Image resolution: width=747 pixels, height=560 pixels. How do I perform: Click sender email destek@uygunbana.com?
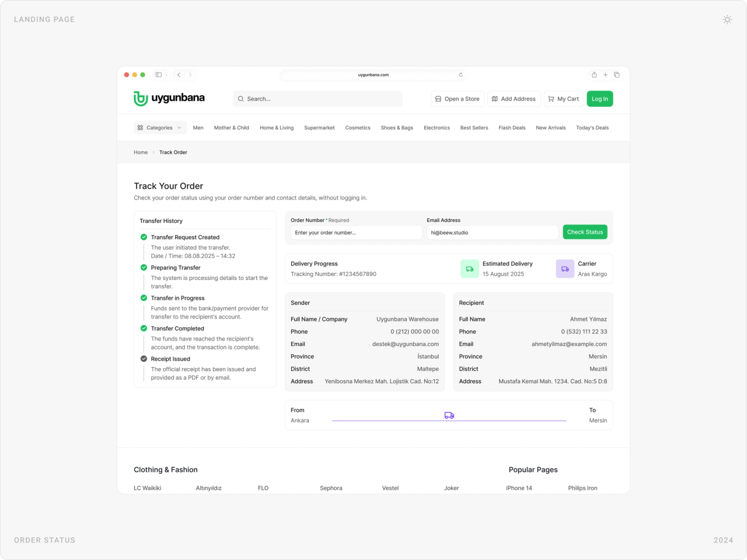click(406, 344)
